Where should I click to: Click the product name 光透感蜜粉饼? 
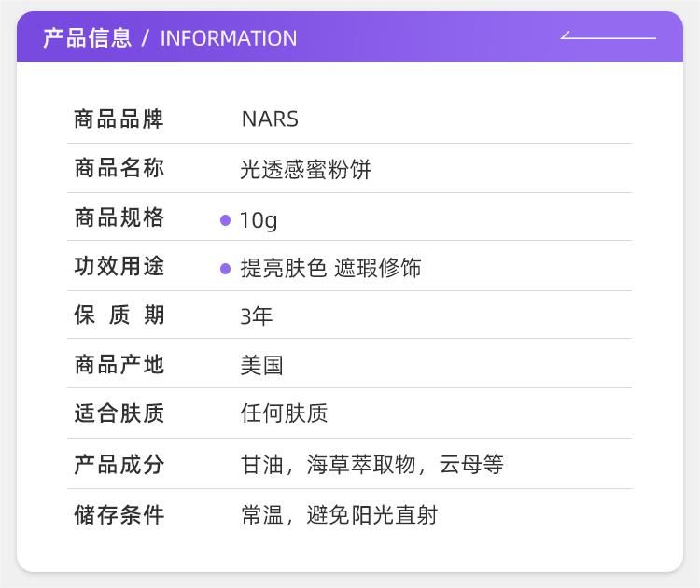[305, 170]
